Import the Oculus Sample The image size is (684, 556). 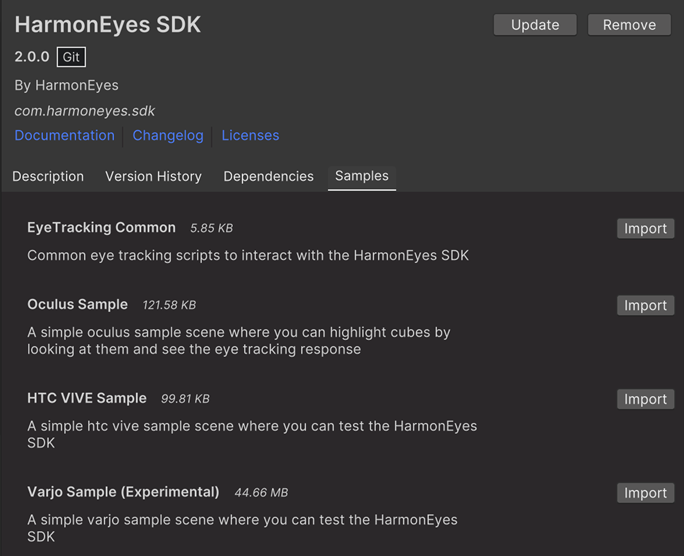tap(645, 306)
